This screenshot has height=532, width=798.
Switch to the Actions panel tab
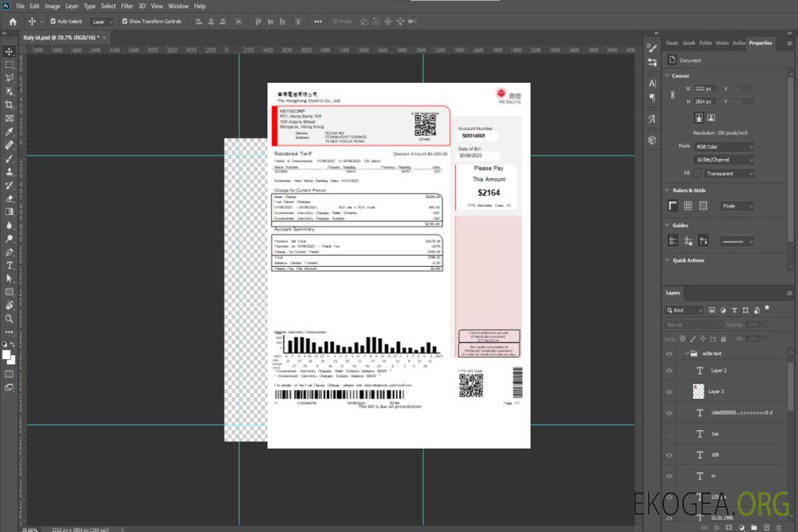pyautogui.click(x=738, y=43)
